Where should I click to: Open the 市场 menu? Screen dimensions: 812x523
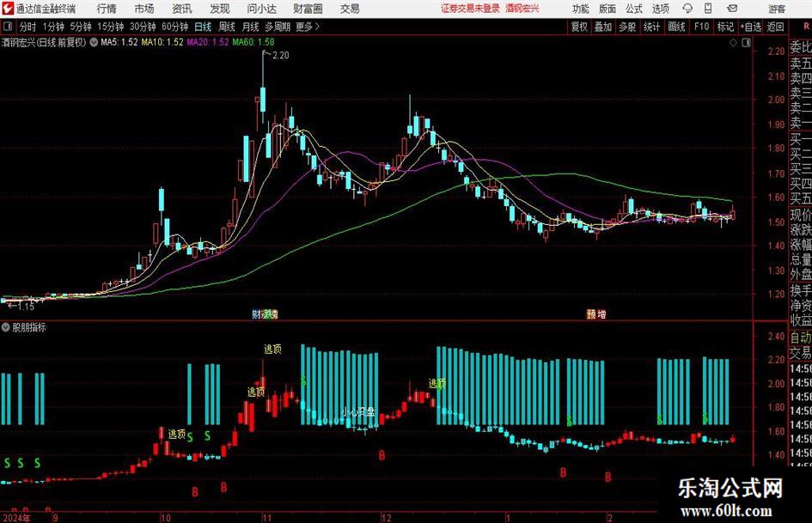(144, 9)
